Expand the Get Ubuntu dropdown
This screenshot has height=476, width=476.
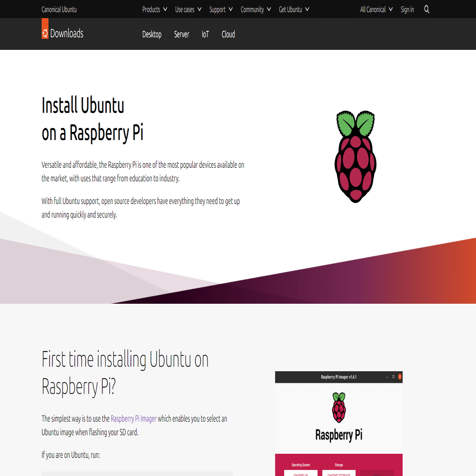click(x=294, y=10)
